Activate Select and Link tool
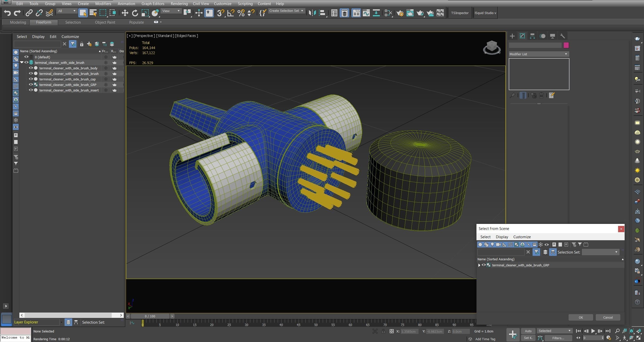 [x=29, y=13]
